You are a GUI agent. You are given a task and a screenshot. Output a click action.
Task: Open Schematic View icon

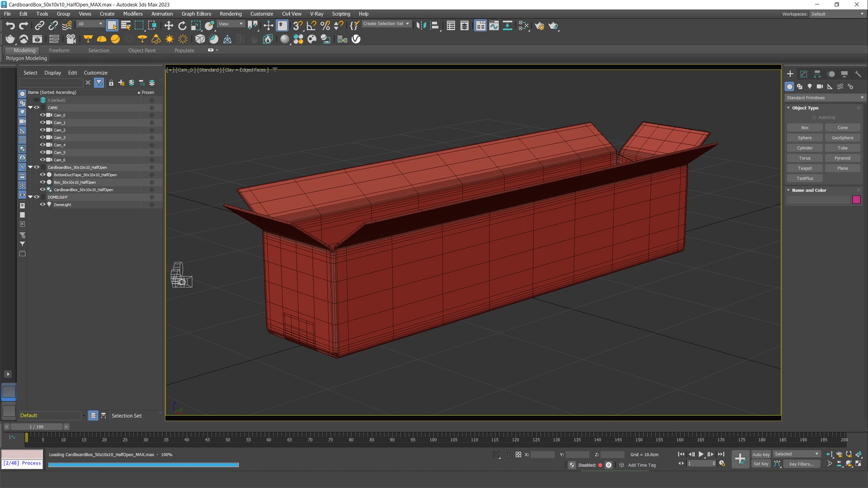pos(508,26)
